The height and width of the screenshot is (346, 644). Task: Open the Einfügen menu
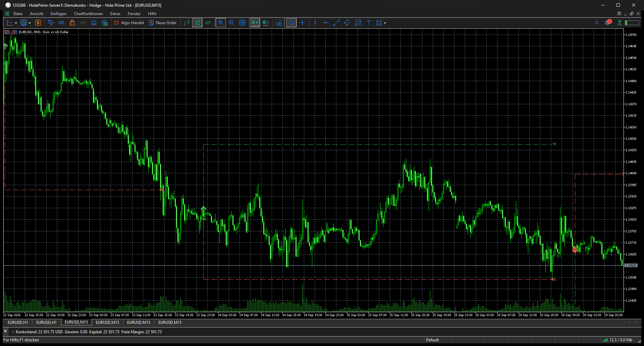click(x=58, y=14)
